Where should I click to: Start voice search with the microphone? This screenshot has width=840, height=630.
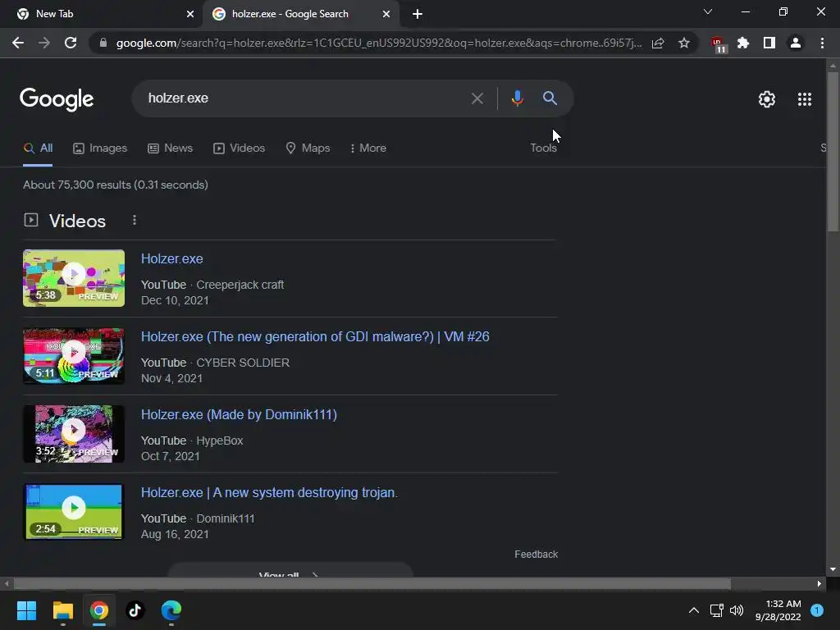coord(517,98)
